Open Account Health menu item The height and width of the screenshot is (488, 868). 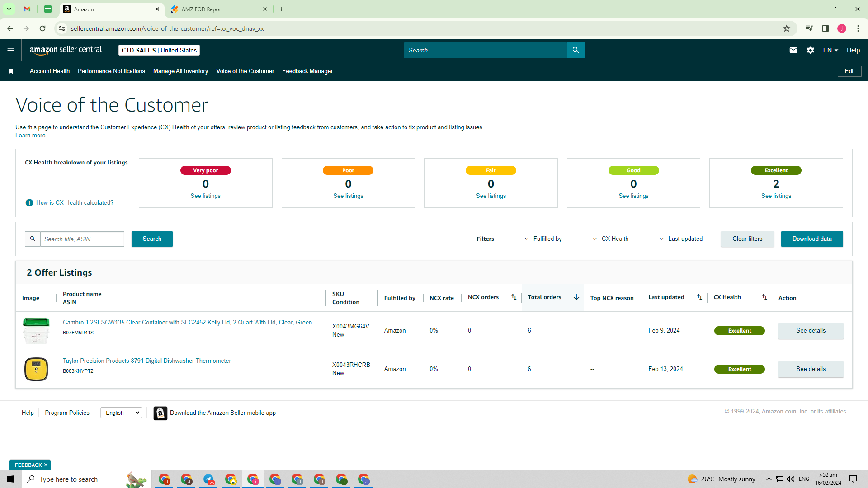(50, 71)
